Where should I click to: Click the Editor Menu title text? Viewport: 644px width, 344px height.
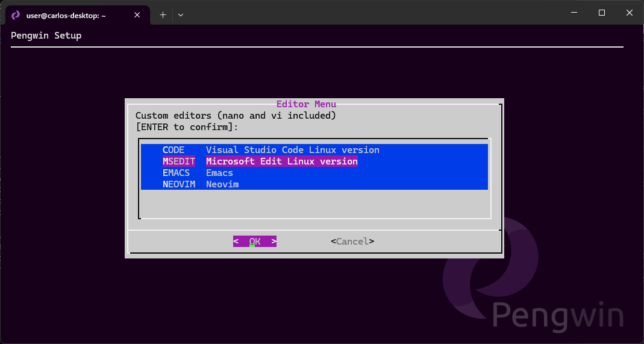point(307,104)
